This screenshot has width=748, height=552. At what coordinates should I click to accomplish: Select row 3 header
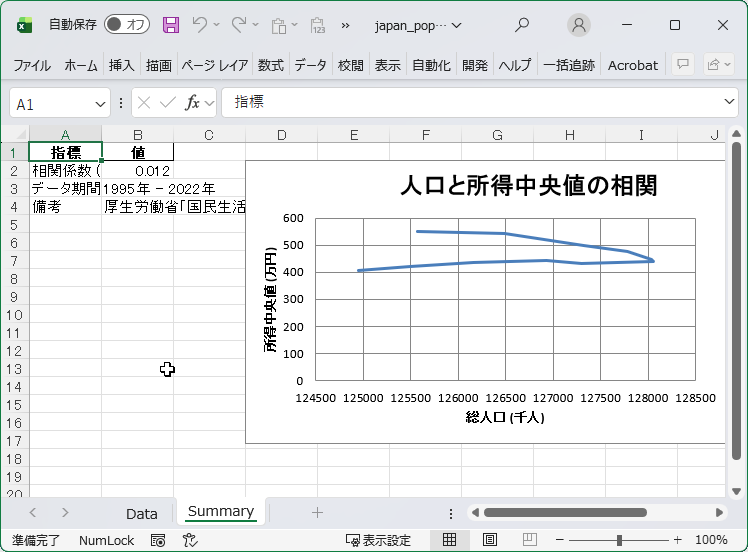tap(14, 189)
